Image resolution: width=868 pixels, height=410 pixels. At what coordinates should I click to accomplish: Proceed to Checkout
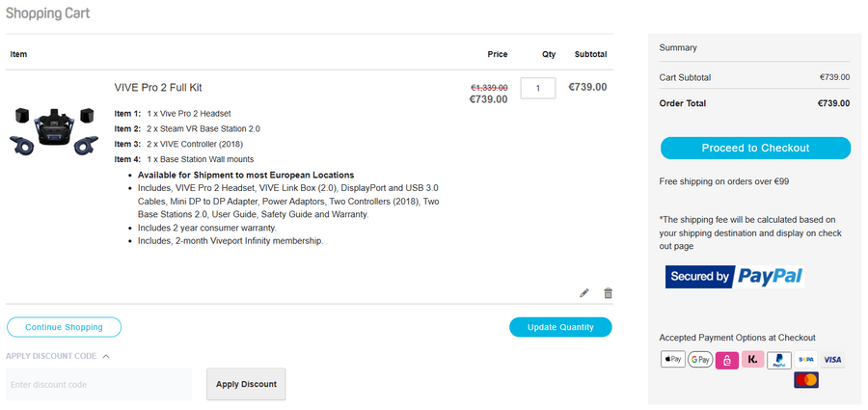pos(755,148)
